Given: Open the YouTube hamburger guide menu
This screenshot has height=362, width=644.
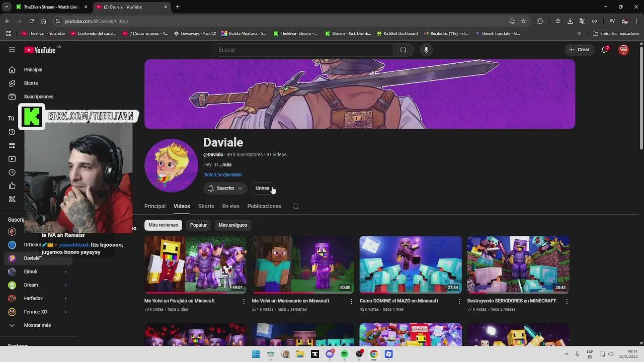Looking at the screenshot, I should [x=12, y=50].
